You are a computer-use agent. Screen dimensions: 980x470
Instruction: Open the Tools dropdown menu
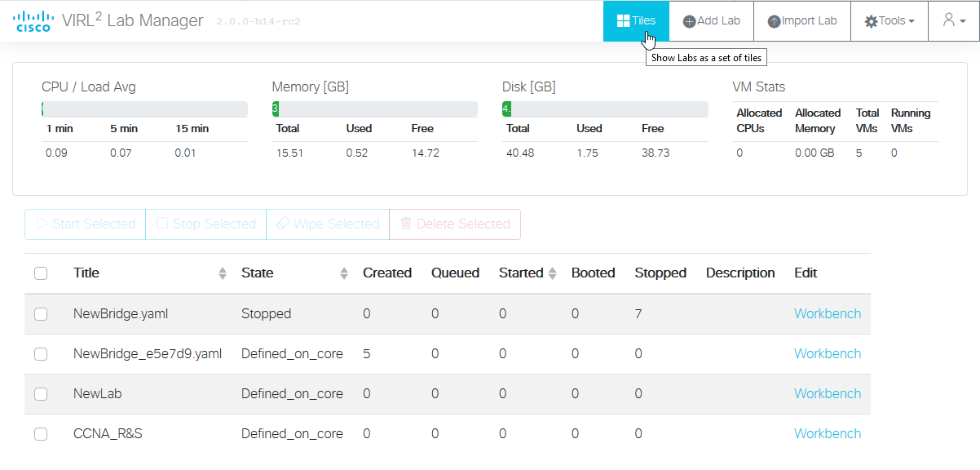tap(890, 20)
